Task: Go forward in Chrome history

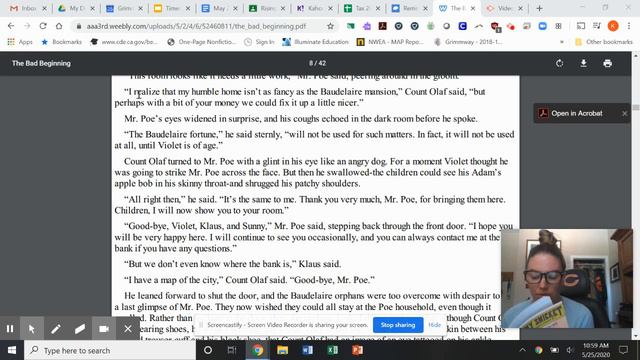Action: click(27, 26)
